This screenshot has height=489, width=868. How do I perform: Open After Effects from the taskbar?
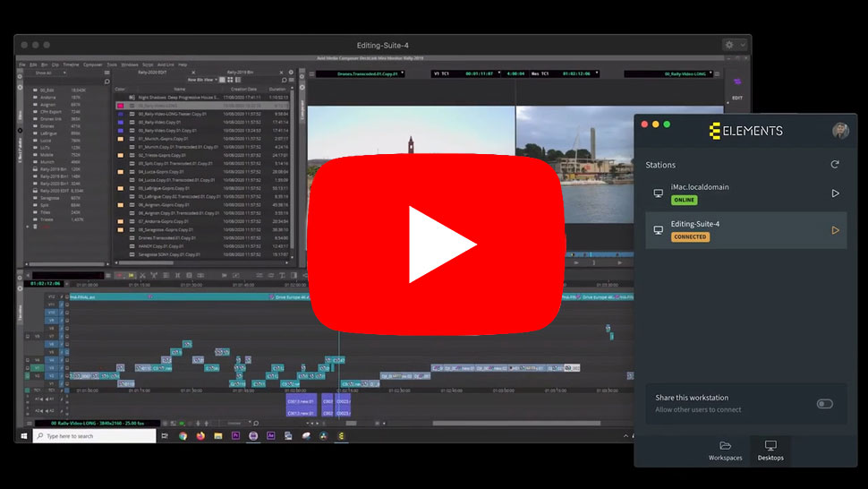pyautogui.click(x=271, y=436)
